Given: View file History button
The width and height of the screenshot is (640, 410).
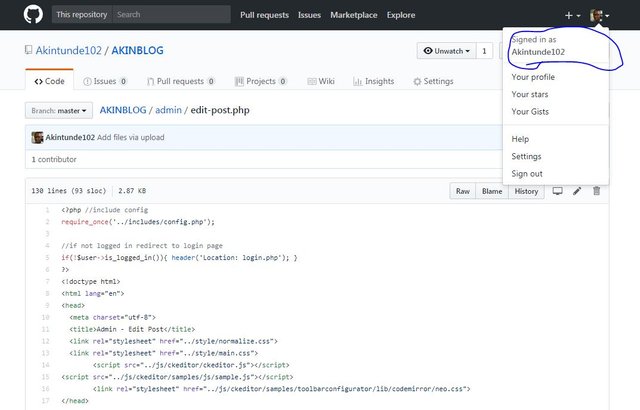Looking at the screenshot, I should [x=526, y=190].
